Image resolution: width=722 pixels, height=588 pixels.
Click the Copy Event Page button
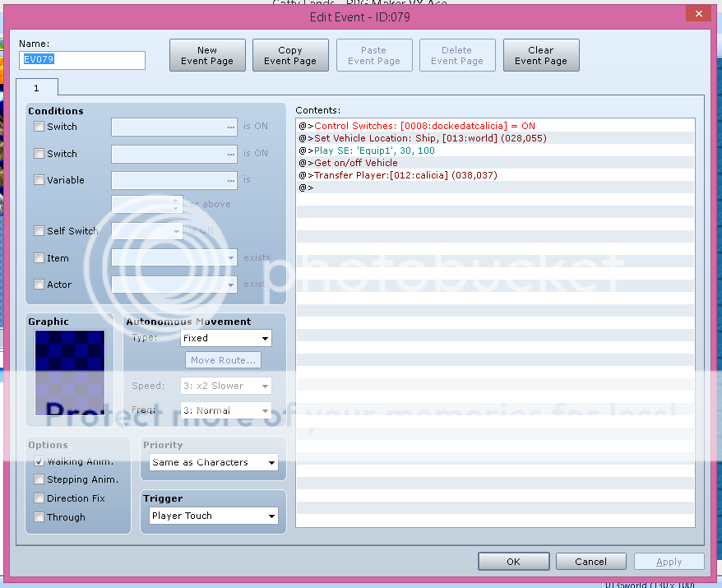[290, 55]
